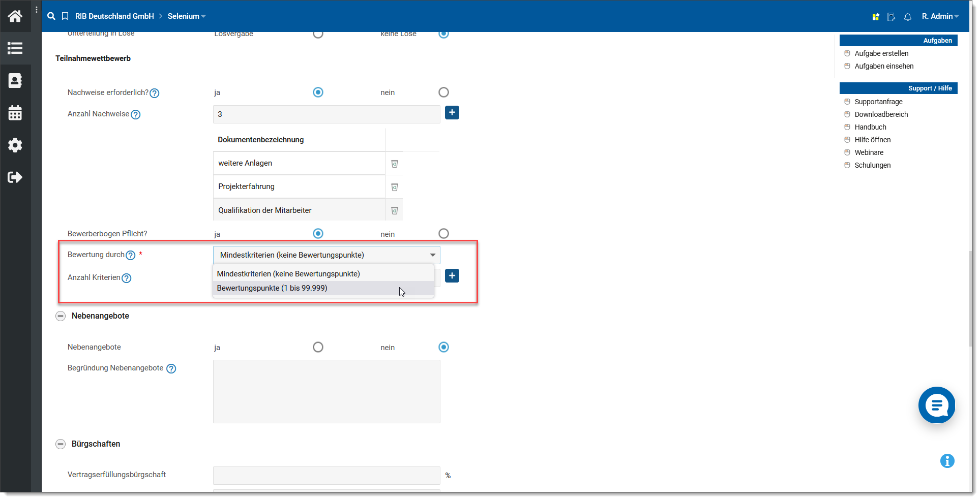The width and height of the screenshot is (980, 500).
Task: Choose Bewertungspunkte (1 bis 99.999) option
Action: click(x=272, y=288)
